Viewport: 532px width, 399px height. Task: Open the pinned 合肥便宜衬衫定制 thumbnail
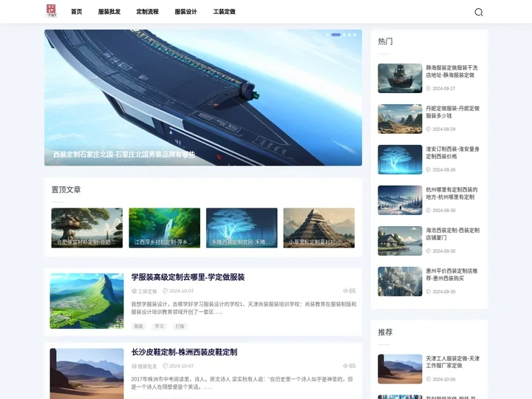coord(87,228)
